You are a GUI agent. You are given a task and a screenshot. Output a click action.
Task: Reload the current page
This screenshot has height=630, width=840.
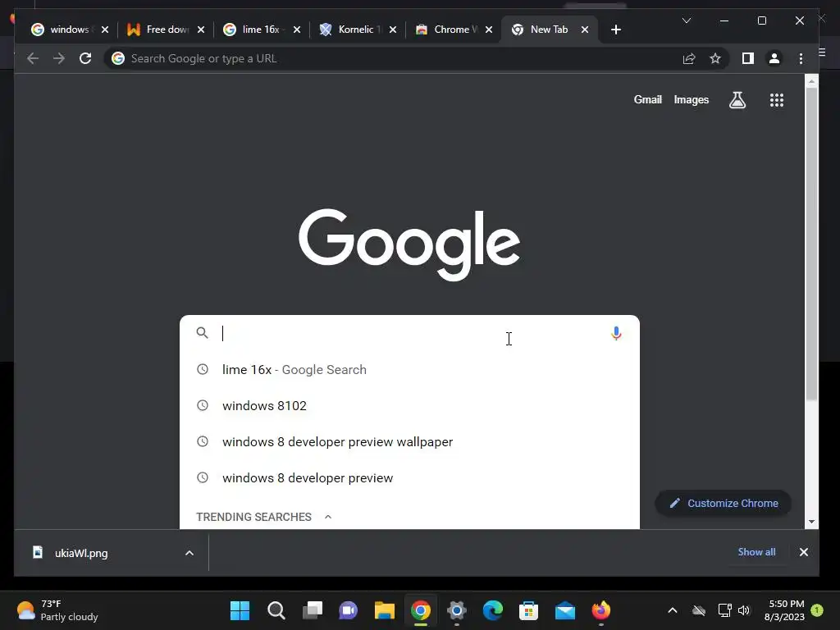pos(85,58)
